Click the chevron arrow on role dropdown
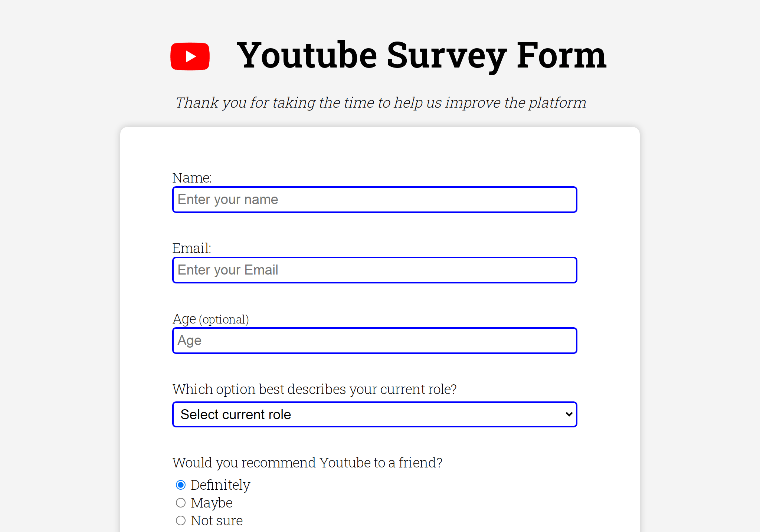The width and height of the screenshot is (760, 532). coord(569,414)
